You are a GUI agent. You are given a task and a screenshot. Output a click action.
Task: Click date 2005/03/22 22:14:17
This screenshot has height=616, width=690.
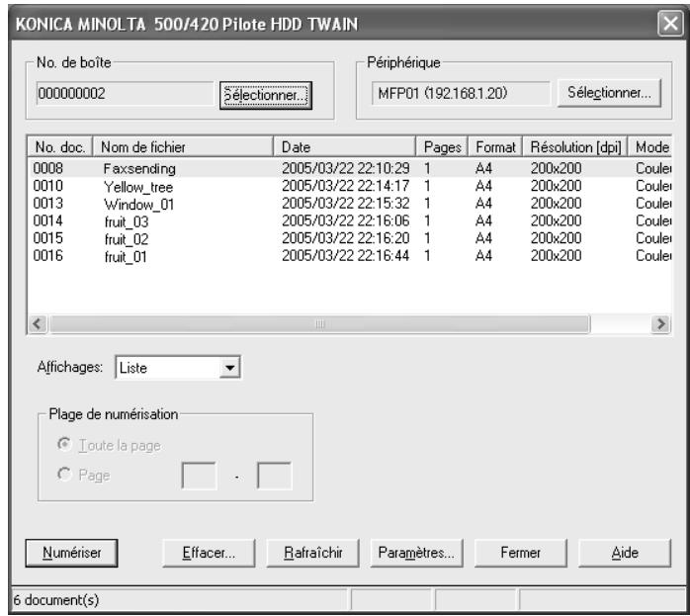click(345, 186)
